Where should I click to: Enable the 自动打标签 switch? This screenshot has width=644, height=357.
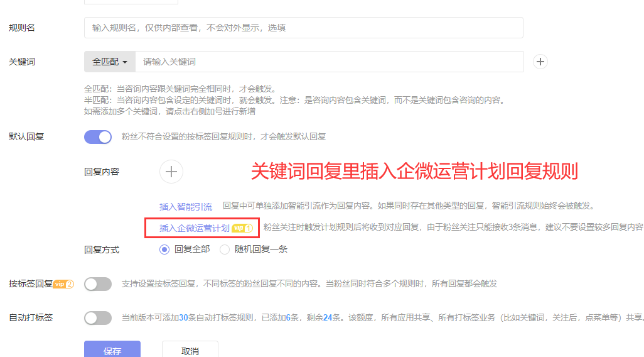coord(98,318)
